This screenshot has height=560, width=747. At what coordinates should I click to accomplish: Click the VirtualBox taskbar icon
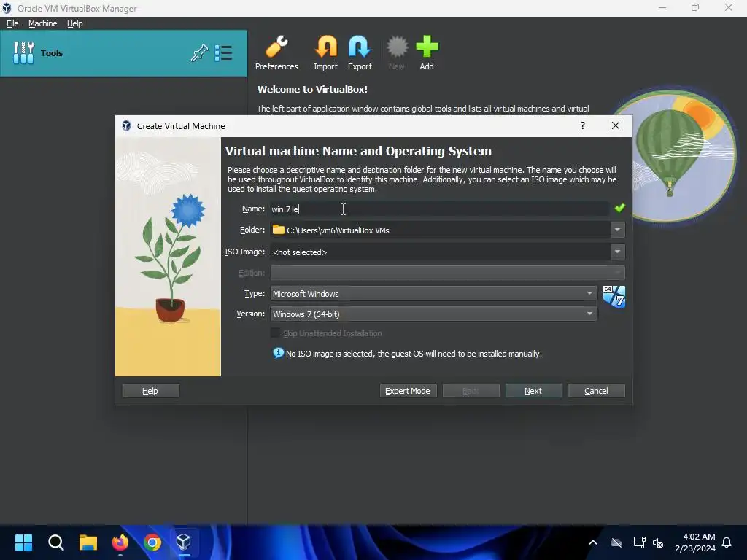(184, 542)
